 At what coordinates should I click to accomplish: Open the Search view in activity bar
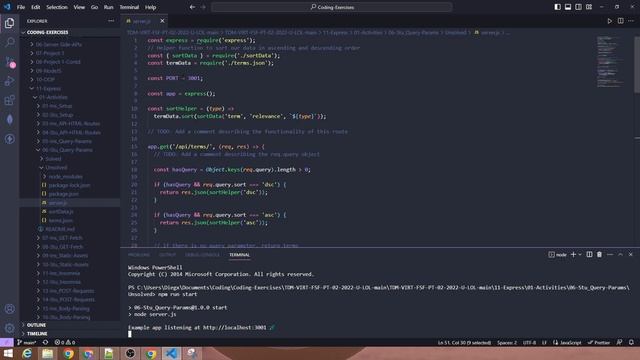[x=9, y=42]
